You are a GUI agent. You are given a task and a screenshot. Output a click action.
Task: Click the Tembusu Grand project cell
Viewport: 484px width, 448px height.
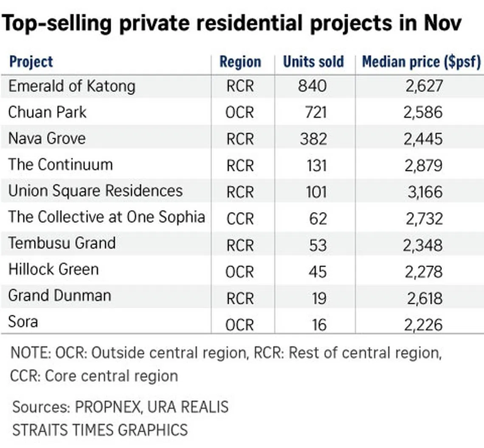click(x=62, y=244)
